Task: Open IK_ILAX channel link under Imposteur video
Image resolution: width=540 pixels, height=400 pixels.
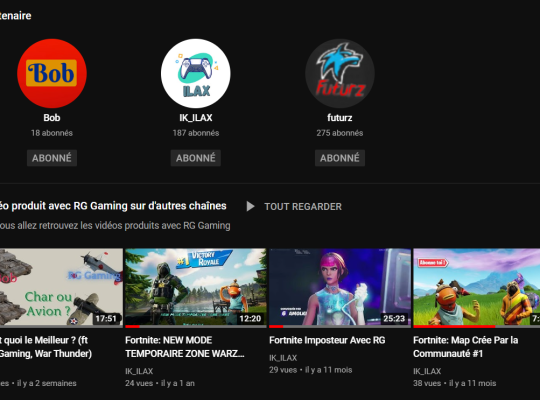Action: (283, 358)
